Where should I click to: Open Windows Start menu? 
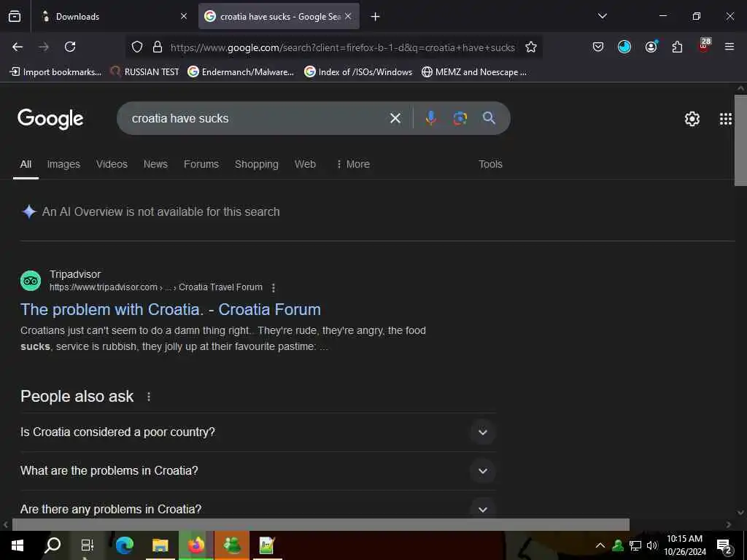point(18,545)
